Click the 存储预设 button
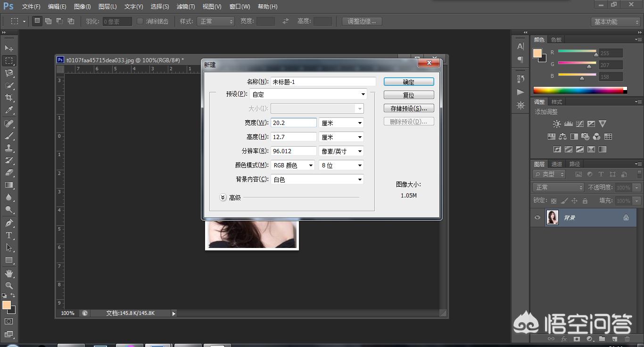The image size is (644, 347). click(x=408, y=108)
